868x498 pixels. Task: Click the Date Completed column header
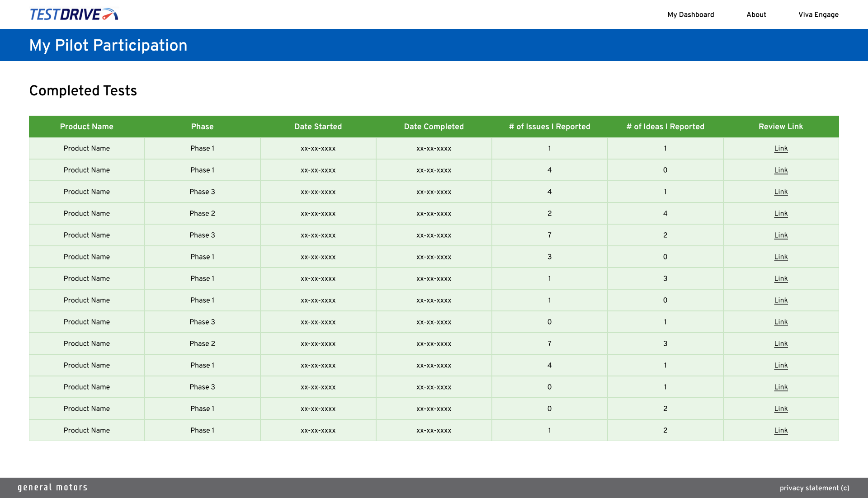point(434,127)
